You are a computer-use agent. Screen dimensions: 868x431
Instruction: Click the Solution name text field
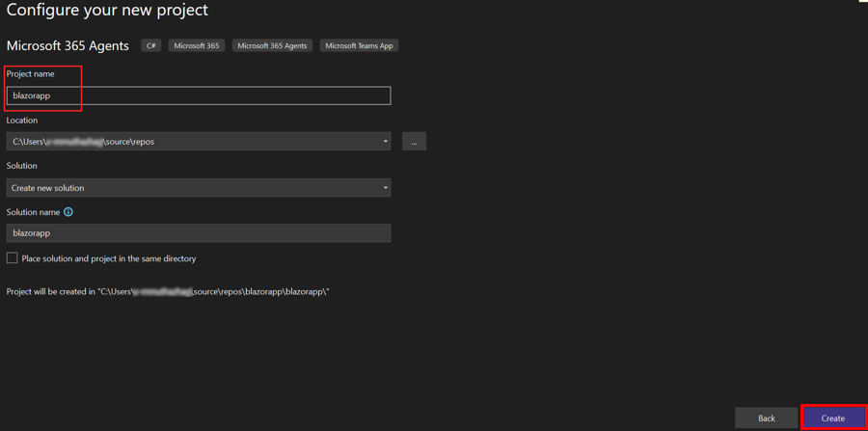[198, 233]
